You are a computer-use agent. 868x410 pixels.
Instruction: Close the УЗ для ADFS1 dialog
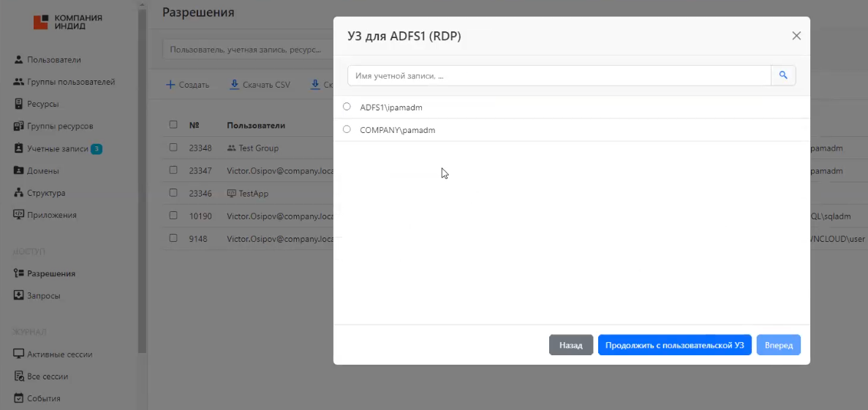click(796, 36)
